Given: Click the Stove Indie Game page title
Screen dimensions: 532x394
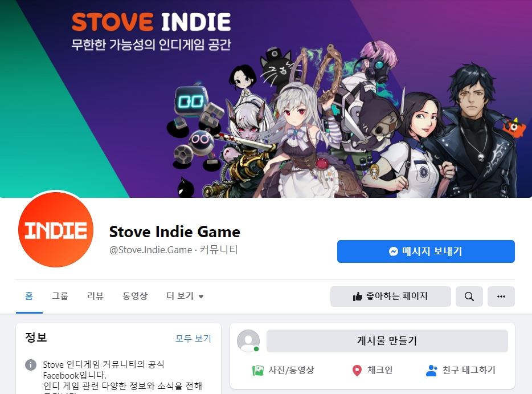Looking at the screenshot, I should (x=175, y=231).
